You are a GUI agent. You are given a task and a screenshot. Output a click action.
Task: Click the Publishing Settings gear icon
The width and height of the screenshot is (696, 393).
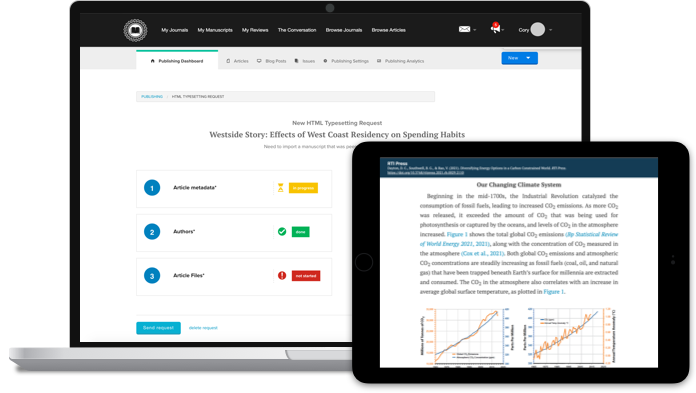click(x=325, y=61)
